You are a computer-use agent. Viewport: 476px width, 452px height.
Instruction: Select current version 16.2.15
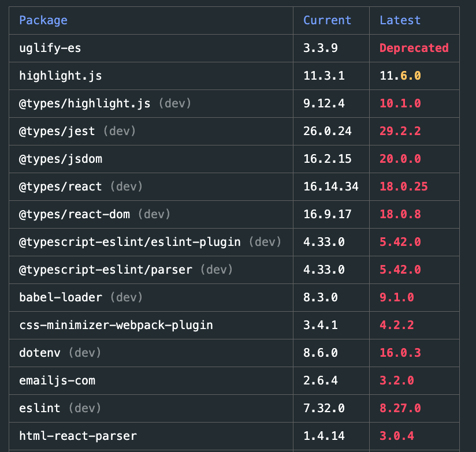(327, 159)
